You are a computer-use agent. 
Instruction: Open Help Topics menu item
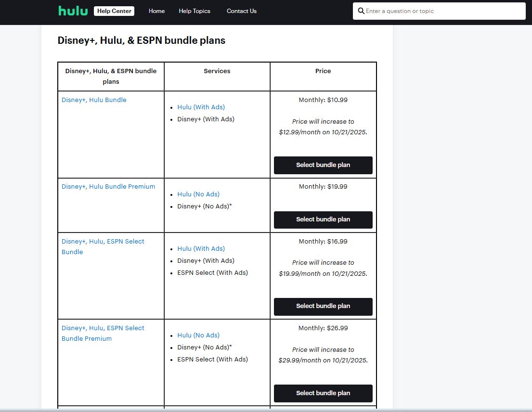pos(195,11)
